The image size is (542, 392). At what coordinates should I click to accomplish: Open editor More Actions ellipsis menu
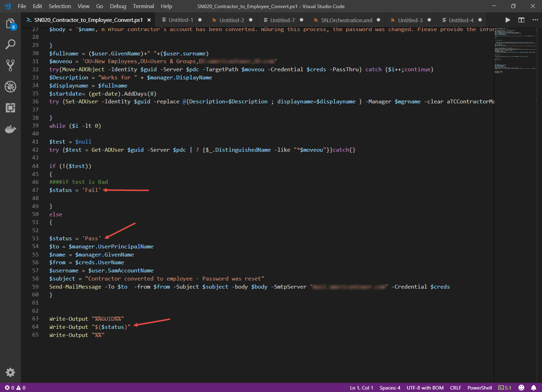pyautogui.click(x=535, y=20)
